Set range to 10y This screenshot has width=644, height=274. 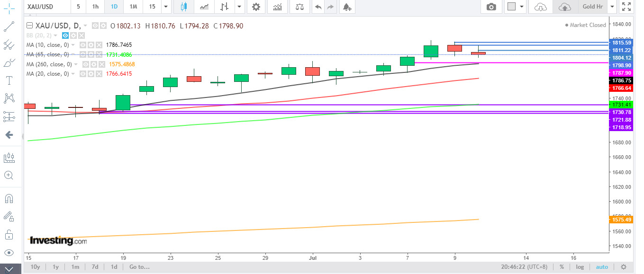point(35,267)
